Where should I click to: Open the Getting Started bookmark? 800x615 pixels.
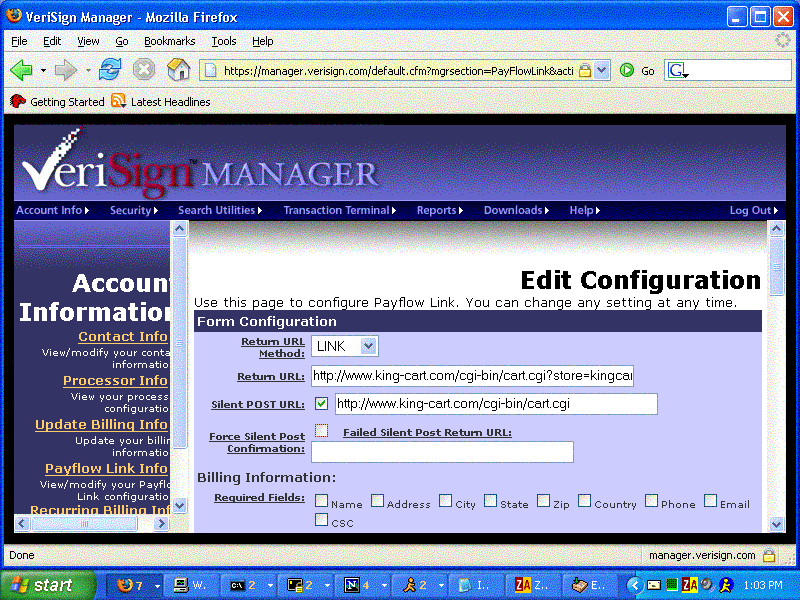tap(57, 102)
